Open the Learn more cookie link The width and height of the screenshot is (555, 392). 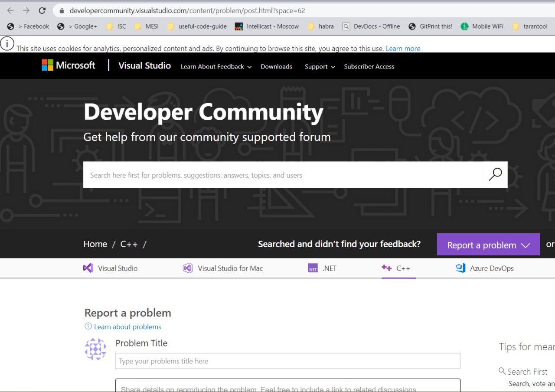(x=403, y=49)
